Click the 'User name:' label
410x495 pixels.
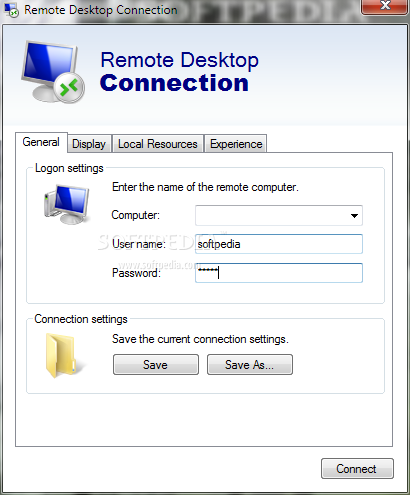tap(139, 244)
